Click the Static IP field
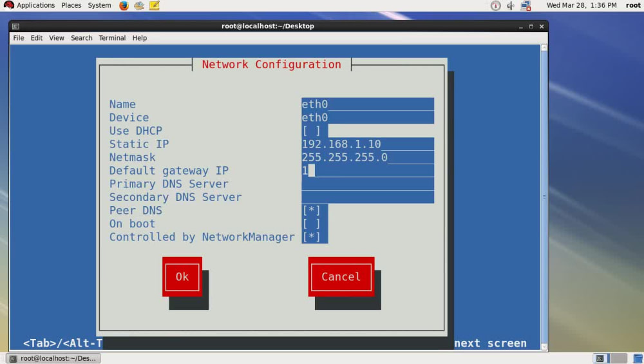Image resolution: width=644 pixels, height=364 pixels. [368, 144]
